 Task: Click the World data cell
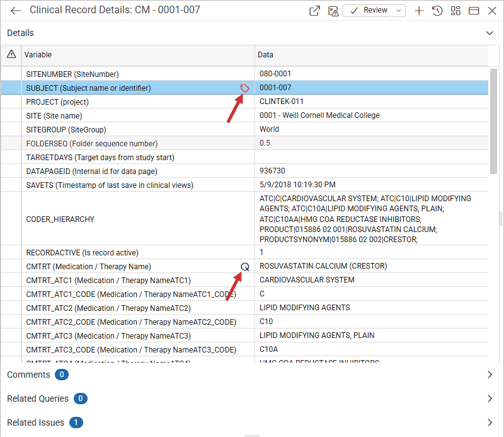pos(372,129)
